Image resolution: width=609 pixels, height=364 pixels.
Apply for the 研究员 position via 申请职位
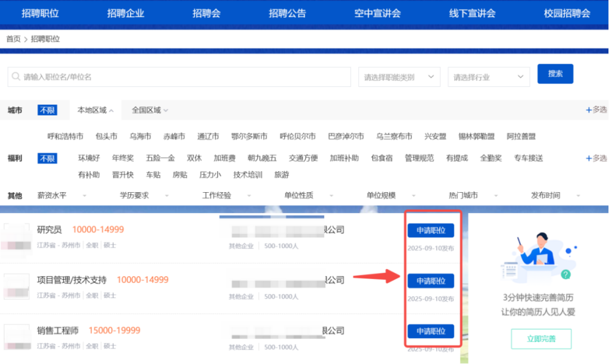(430, 229)
